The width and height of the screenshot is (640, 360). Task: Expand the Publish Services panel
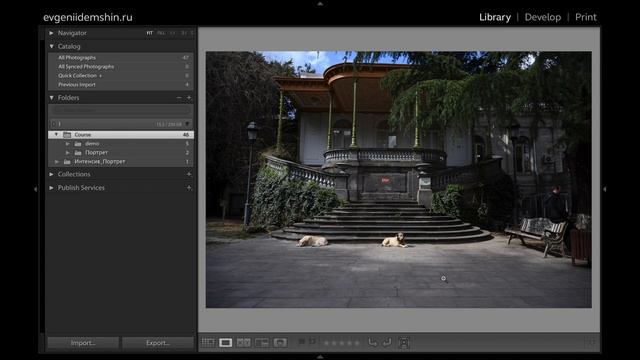click(x=51, y=188)
